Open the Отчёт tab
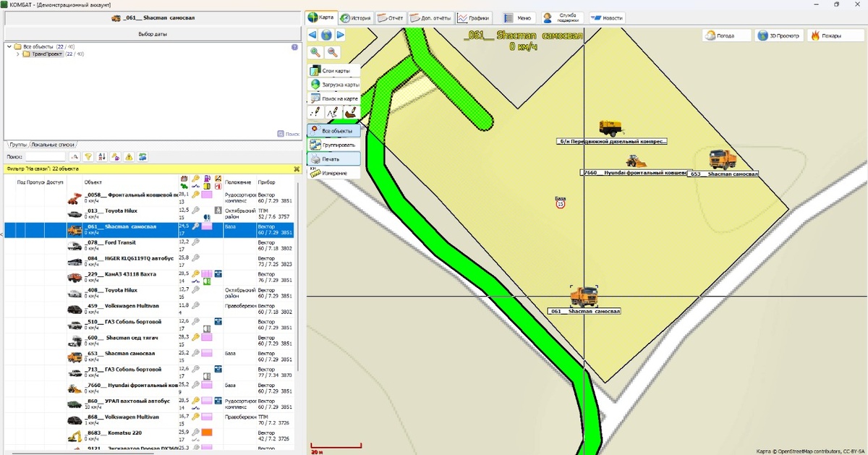 tap(391, 17)
